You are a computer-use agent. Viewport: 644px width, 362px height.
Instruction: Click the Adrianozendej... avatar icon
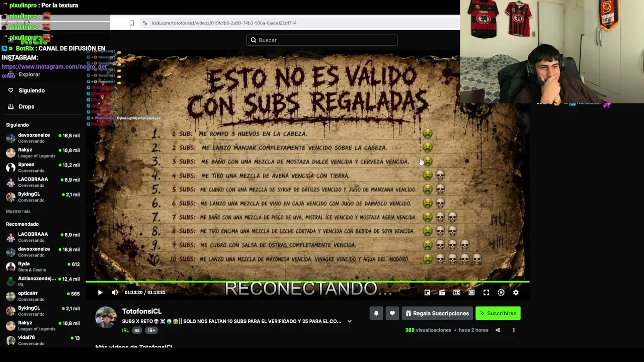[x=11, y=281]
